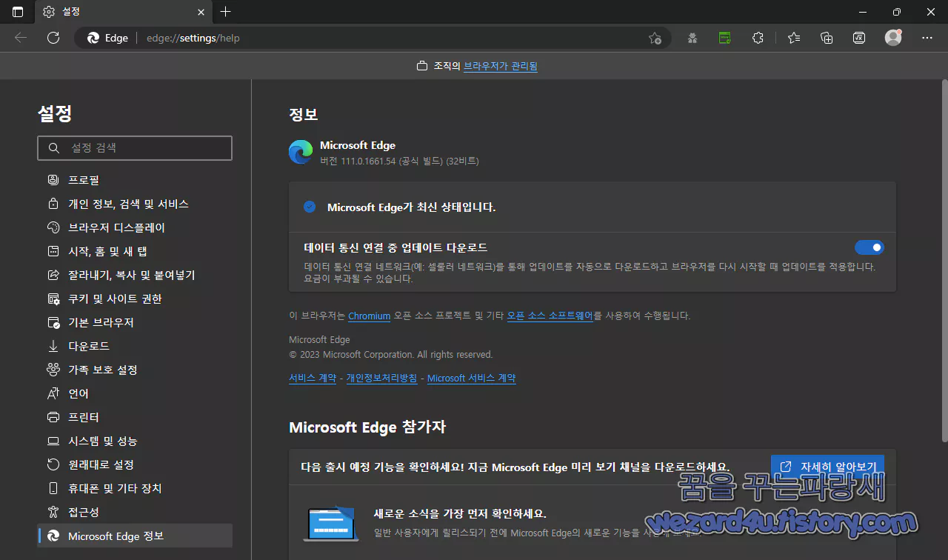Go to 접근성 settings
The height and width of the screenshot is (560, 948).
pyautogui.click(x=135, y=512)
